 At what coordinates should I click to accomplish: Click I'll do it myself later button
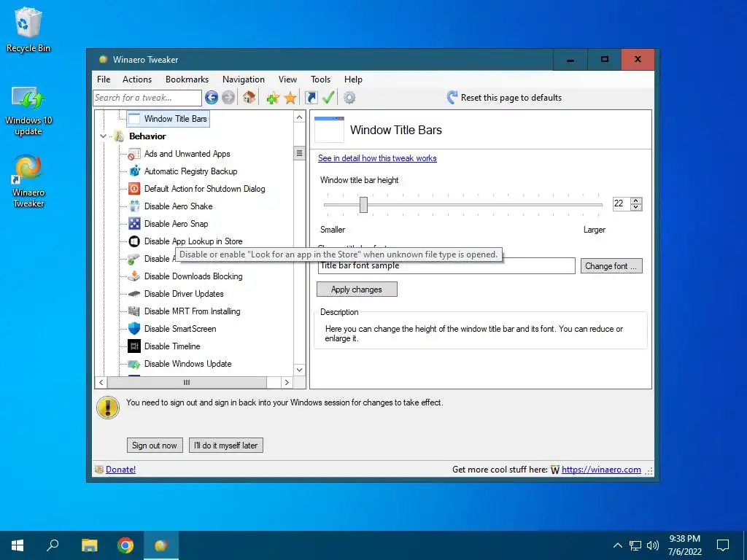(x=226, y=446)
